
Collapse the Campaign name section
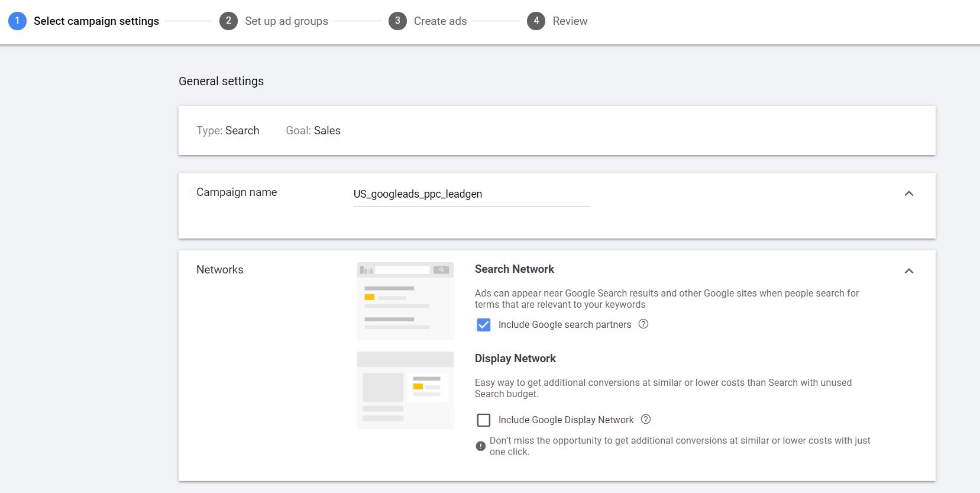pyautogui.click(x=909, y=194)
